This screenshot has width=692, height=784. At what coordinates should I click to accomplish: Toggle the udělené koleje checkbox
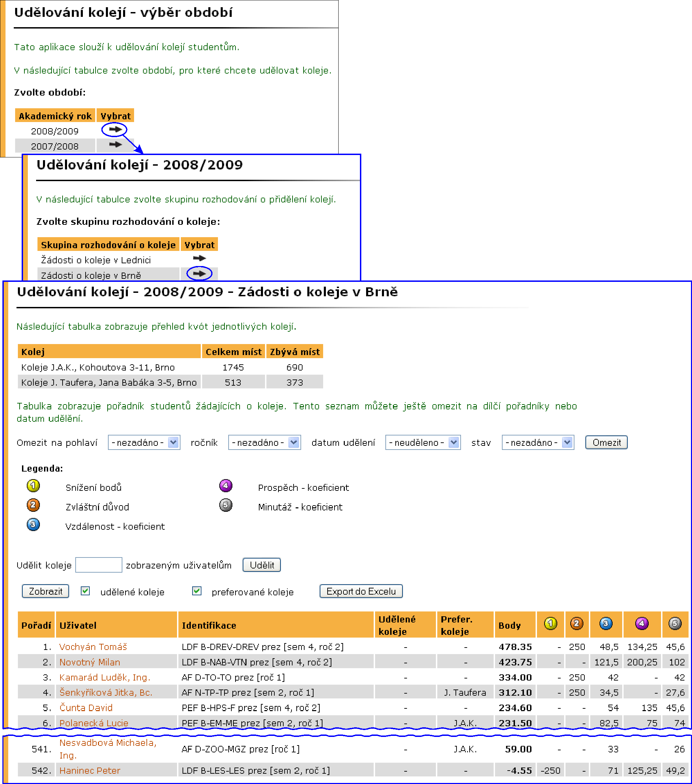click(x=85, y=591)
